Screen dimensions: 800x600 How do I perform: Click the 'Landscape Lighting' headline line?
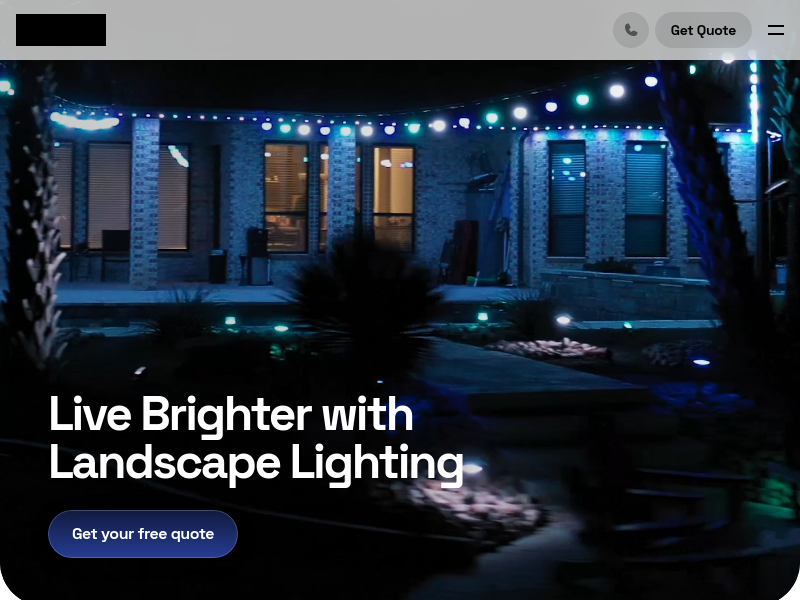[x=256, y=463]
